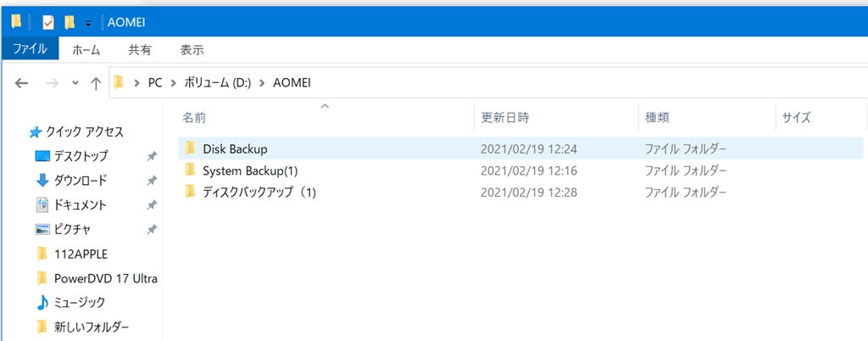Click PC in the address breadcrumb
This screenshot has width=868, height=341.
coord(155,82)
